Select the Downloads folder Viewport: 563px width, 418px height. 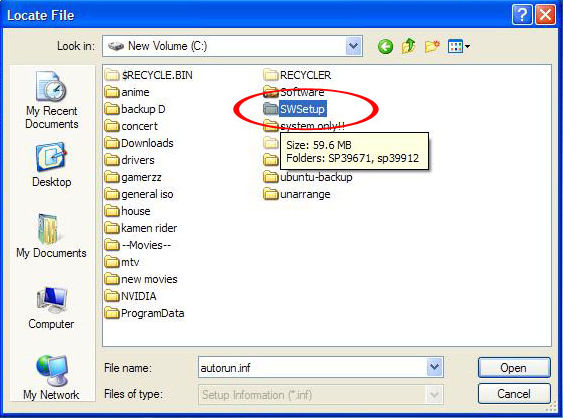(x=139, y=143)
